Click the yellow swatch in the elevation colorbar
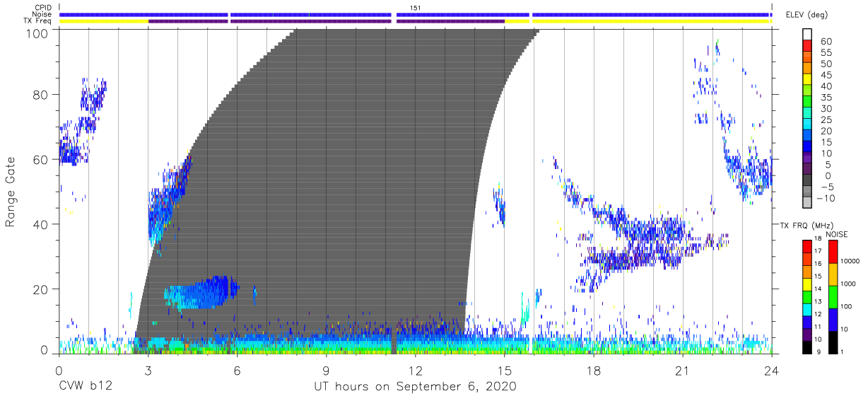 [807, 79]
